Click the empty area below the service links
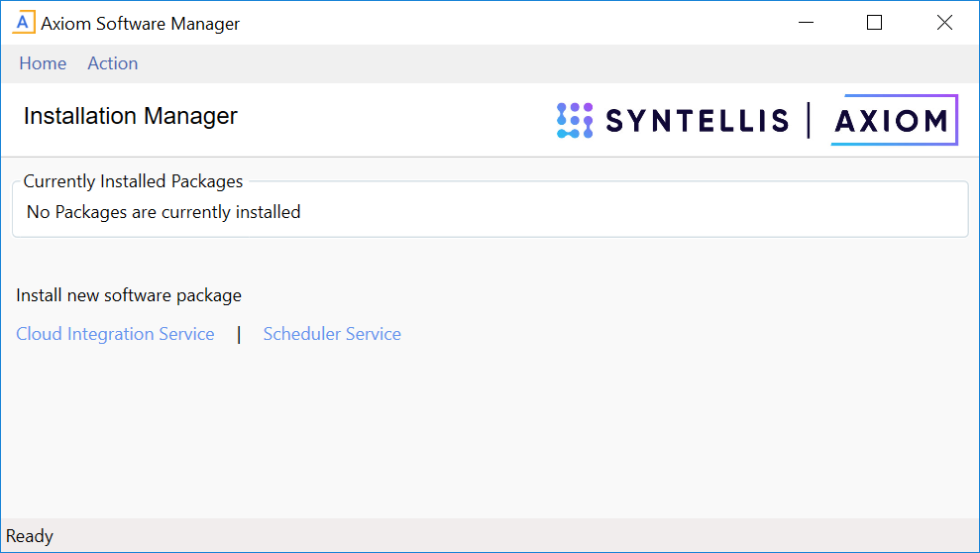 point(490,436)
